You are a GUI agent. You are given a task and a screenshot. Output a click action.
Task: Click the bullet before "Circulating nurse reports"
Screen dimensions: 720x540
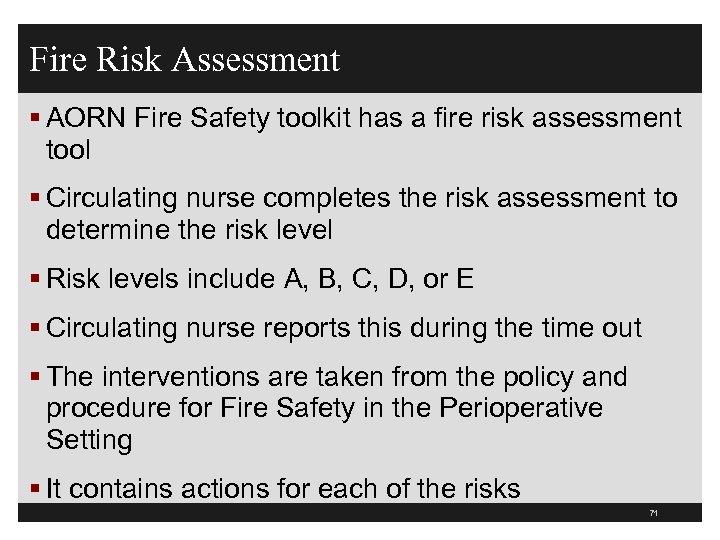[x=36, y=328]
